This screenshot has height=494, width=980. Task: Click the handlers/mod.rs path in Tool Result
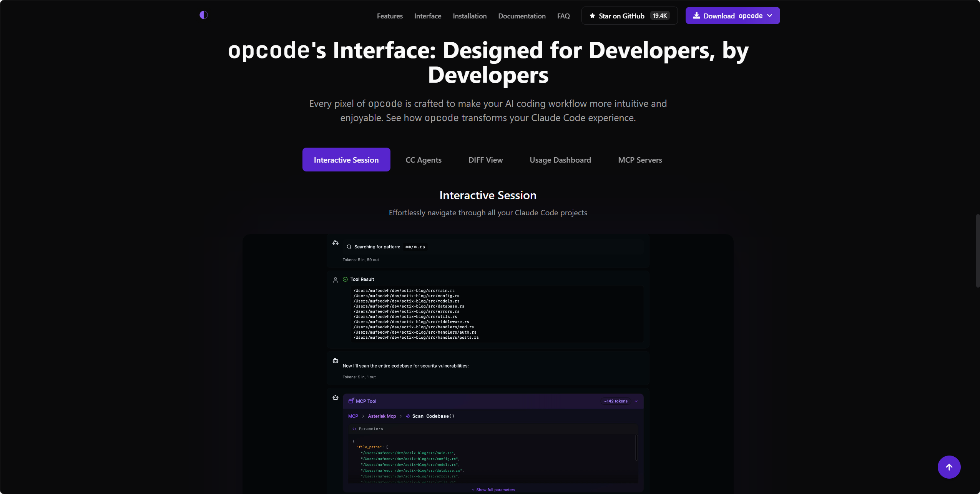(414, 327)
